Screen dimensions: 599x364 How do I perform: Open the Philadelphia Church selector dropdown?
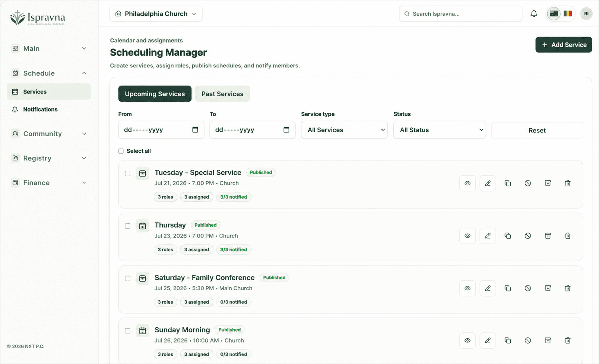click(x=156, y=14)
